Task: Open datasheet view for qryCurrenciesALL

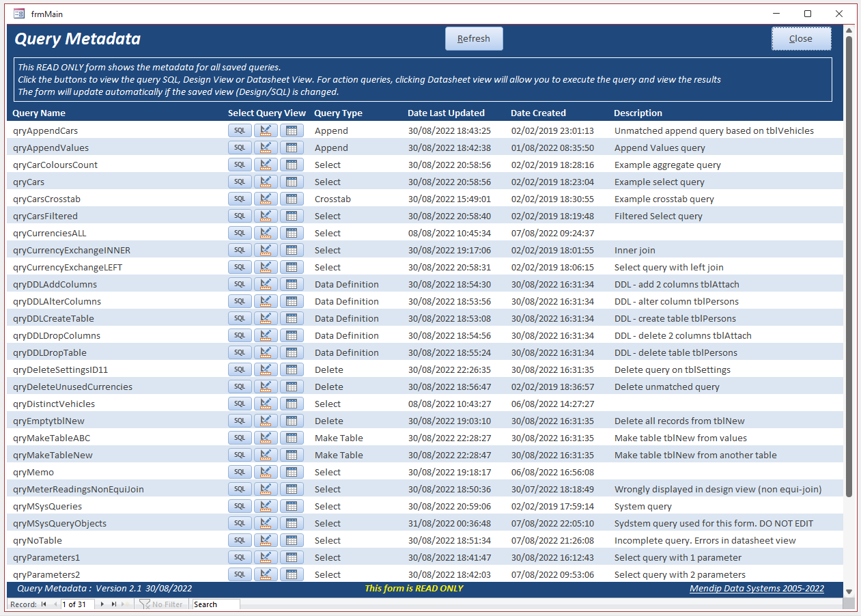Action: (x=292, y=233)
